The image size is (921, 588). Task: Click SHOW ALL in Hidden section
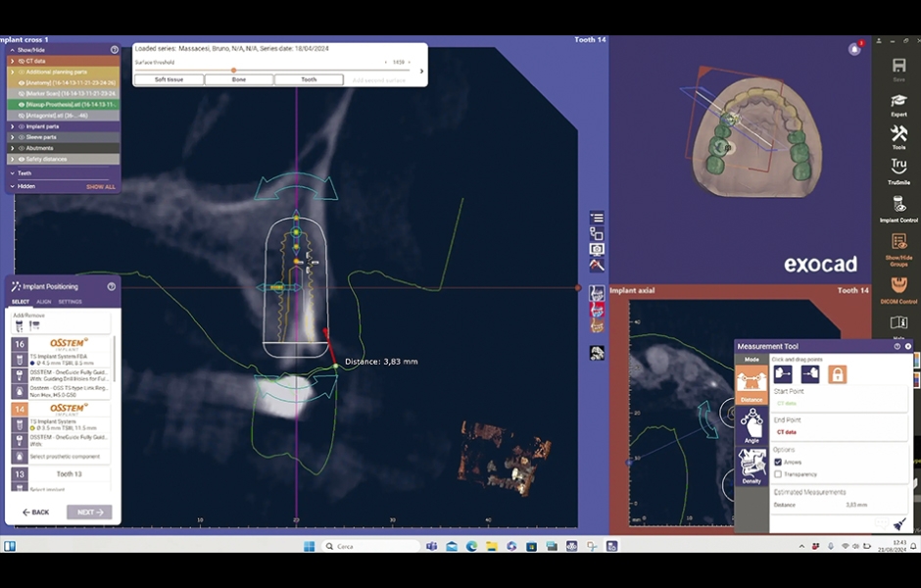coord(100,186)
